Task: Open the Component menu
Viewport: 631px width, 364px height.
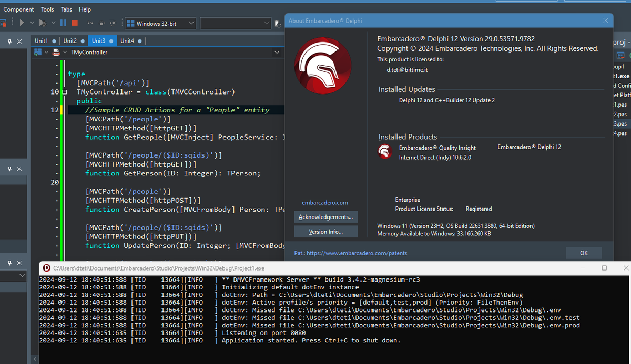Action: pos(18,9)
